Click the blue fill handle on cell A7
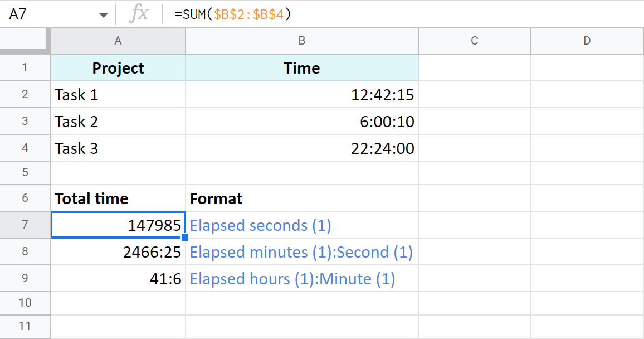The height and width of the screenshot is (339, 644). point(184,237)
